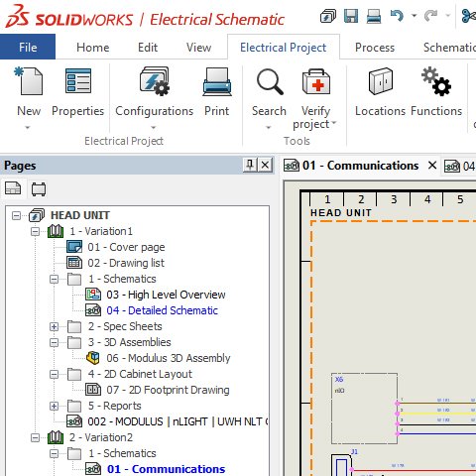The image size is (476, 476).
Task: Click the Print icon in ribbon
Action: coord(217,81)
